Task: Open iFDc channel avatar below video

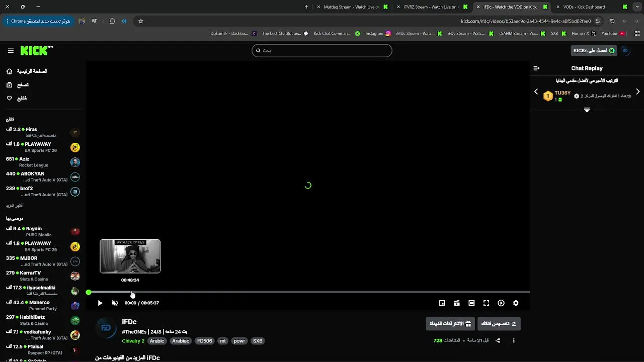Action: pos(106,328)
